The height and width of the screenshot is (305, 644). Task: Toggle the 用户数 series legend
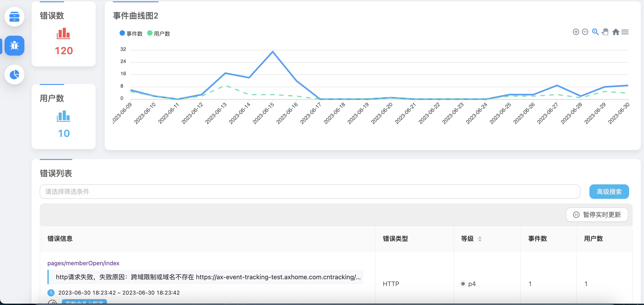[158, 33]
